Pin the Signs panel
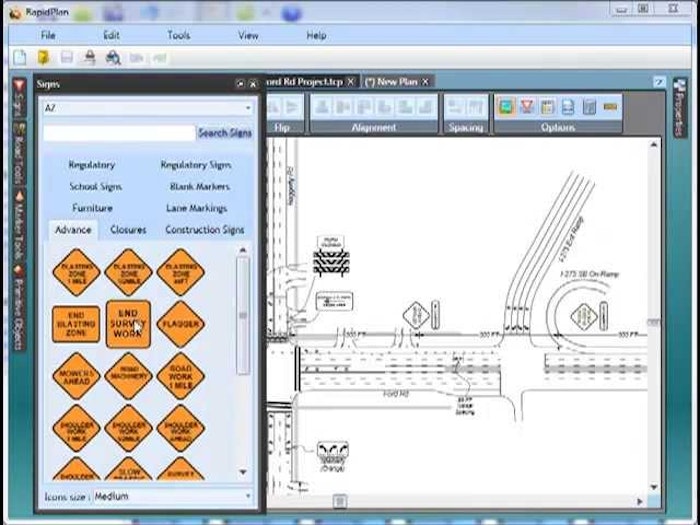This screenshot has height=525, width=700. 240,84
